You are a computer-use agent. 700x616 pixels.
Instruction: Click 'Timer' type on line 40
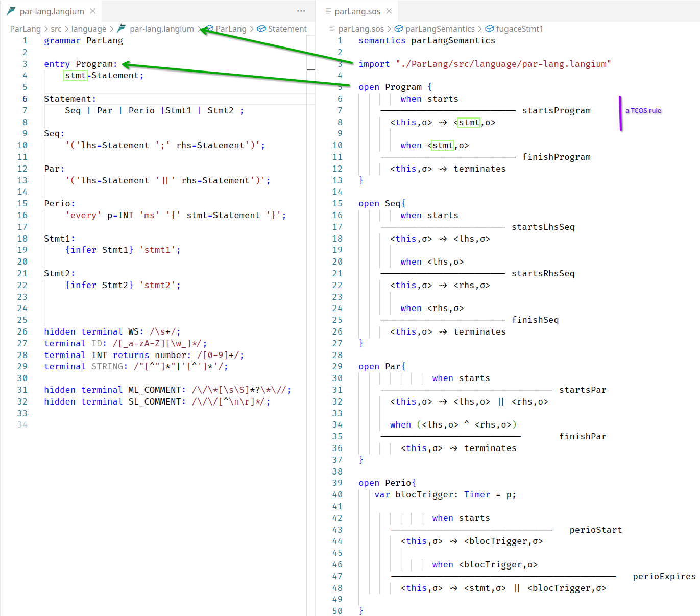(477, 495)
